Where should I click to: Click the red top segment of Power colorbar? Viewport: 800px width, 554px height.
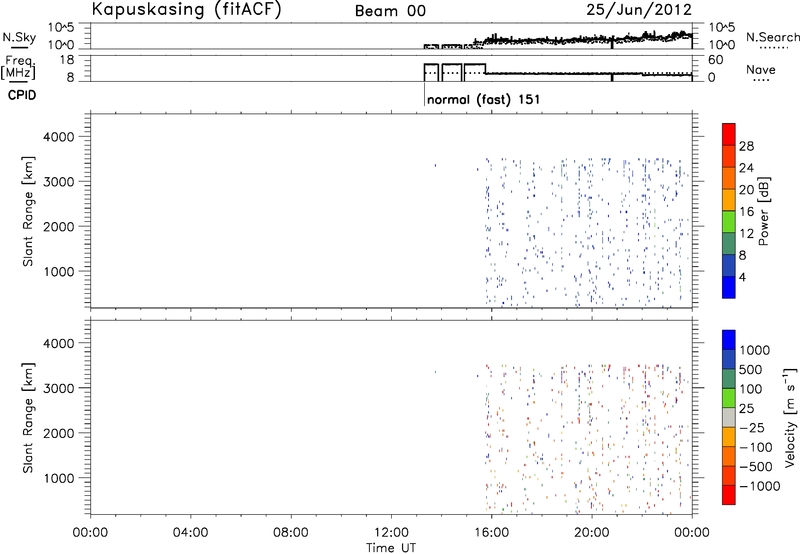[x=729, y=135]
